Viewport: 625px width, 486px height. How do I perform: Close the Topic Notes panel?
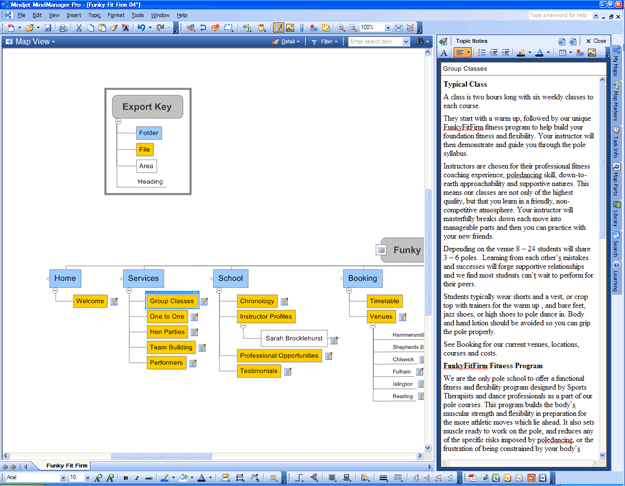point(597,41)
